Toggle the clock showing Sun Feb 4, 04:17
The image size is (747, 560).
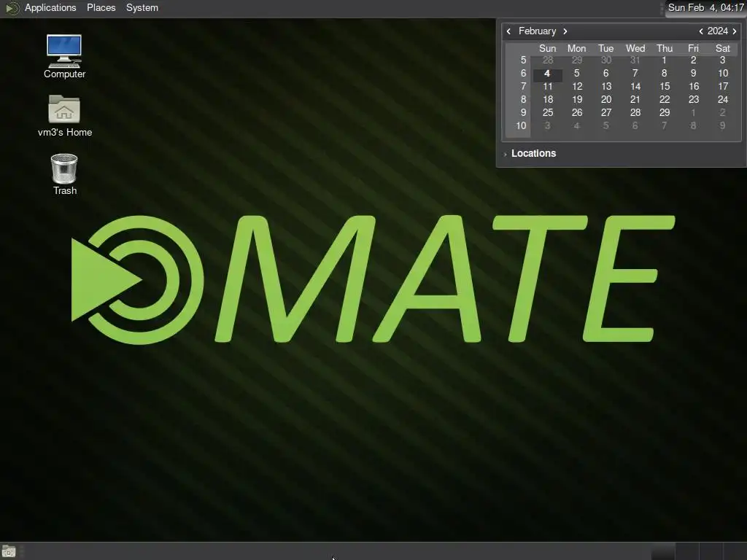[x=705, y=7]
